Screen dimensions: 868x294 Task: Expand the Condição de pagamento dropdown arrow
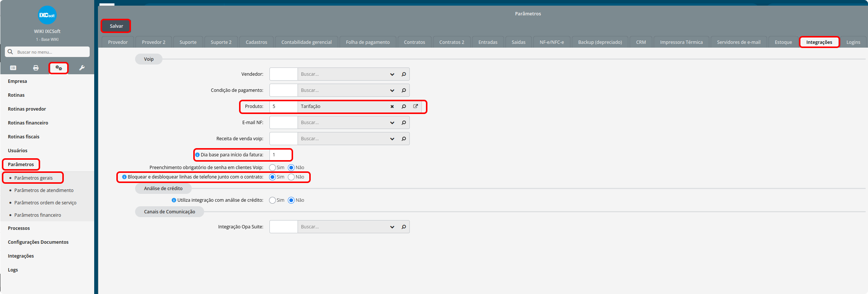coord(392,90)
